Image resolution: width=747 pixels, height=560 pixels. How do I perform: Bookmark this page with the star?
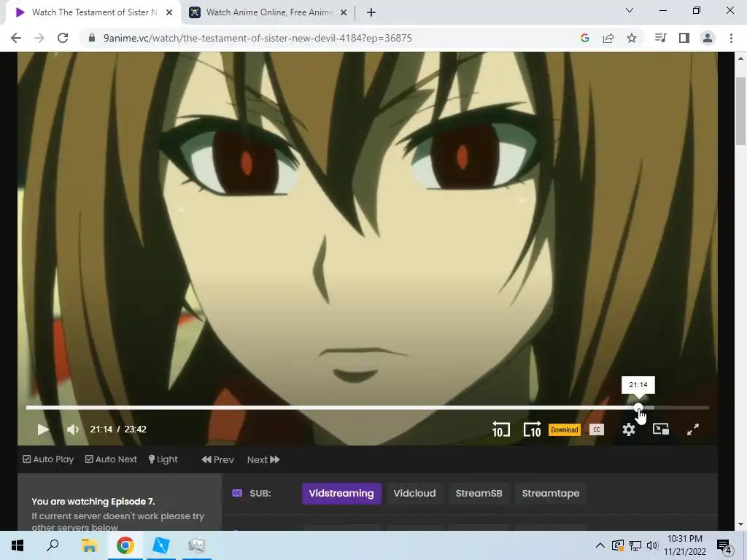(632, 38)
